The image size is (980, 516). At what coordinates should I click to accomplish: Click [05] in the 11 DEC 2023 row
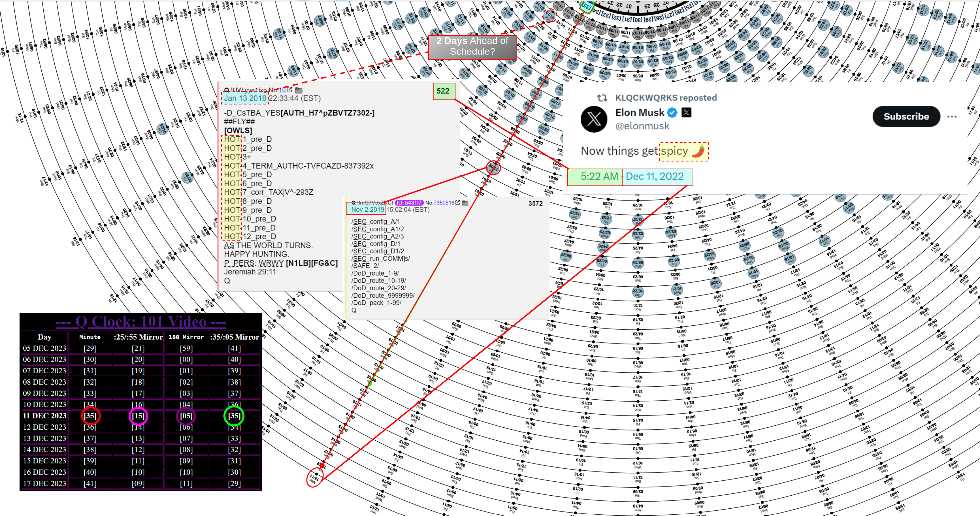click(186, 415)
